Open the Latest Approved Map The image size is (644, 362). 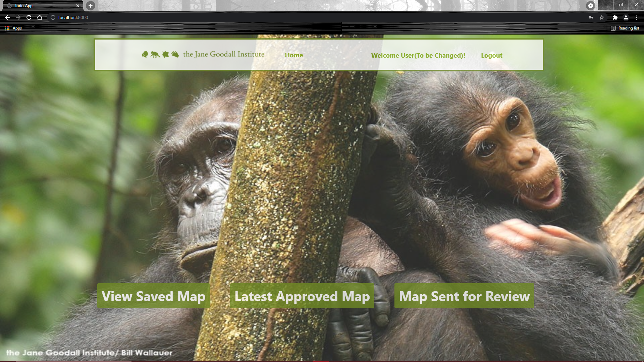click(x=302, y=296)
